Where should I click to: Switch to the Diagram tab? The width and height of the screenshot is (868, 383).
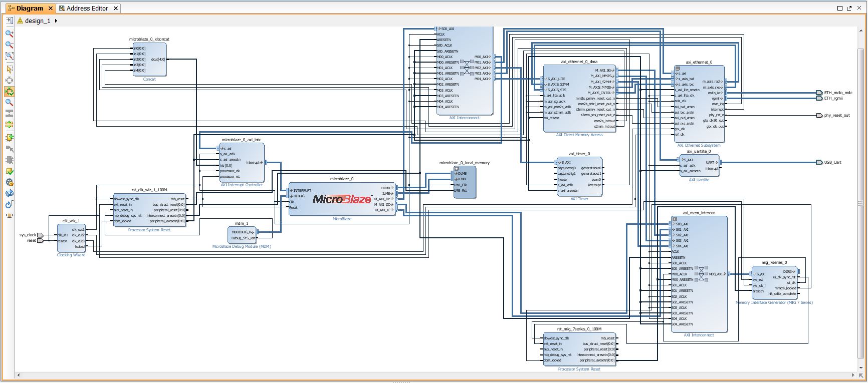point(30,9)
